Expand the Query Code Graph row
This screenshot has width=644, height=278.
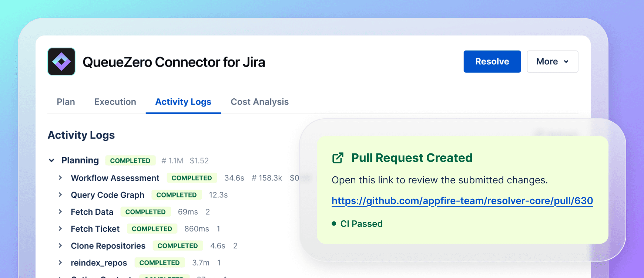(x=60, y=195)
